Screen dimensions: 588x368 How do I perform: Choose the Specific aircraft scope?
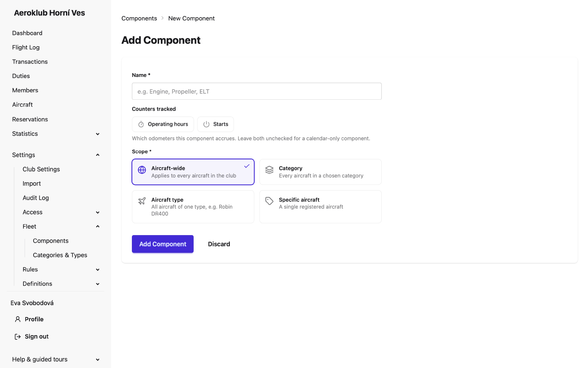coord(320,207)
